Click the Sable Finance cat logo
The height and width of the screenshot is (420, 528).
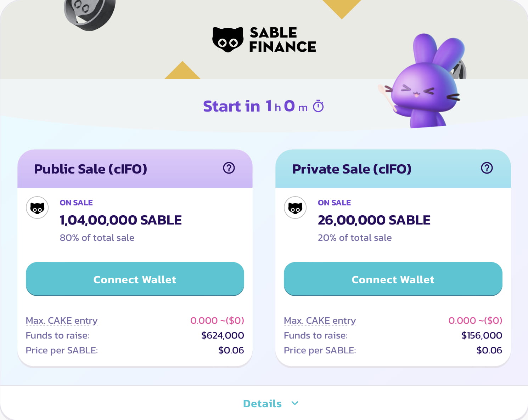coord(228,39)
